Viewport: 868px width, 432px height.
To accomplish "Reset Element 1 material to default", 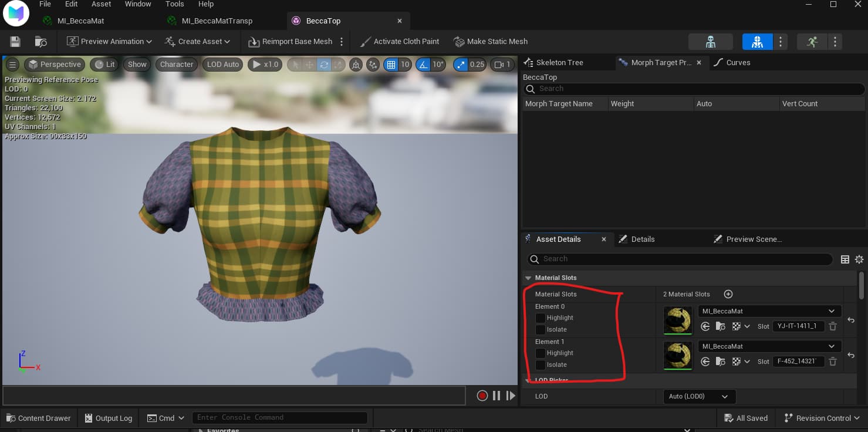I will pos(850,356).
